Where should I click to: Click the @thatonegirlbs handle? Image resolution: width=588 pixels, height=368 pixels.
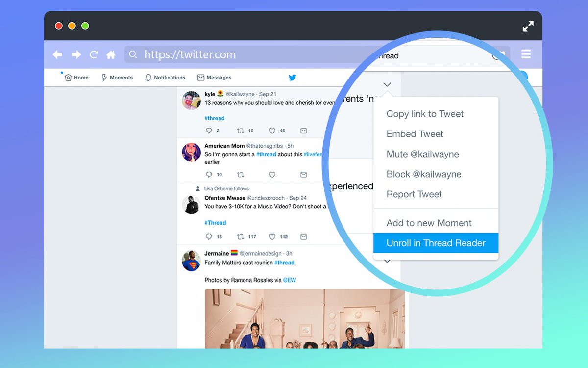pos(265,146)
